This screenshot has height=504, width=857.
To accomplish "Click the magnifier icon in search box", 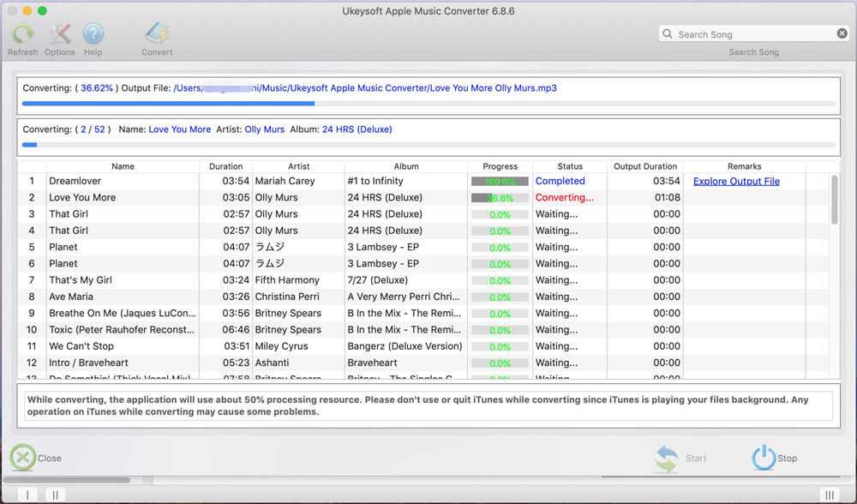I will (x=668, y=34).
